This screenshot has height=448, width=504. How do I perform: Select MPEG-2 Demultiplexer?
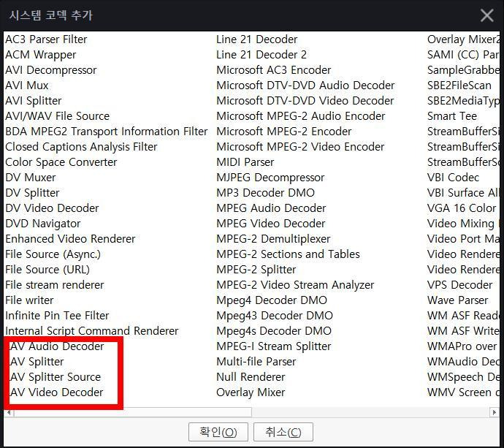point(273,239)
